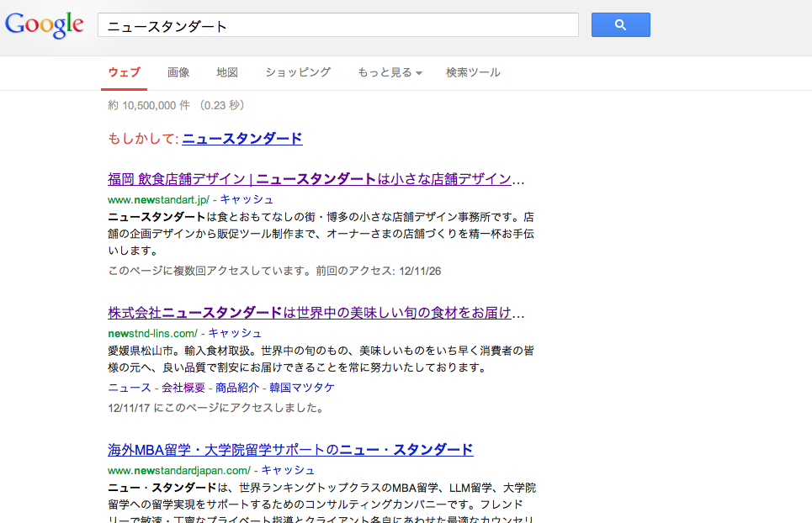The image size is (812, 523).
Task: Select the ウェブ tab
Action: click(125, 72)
